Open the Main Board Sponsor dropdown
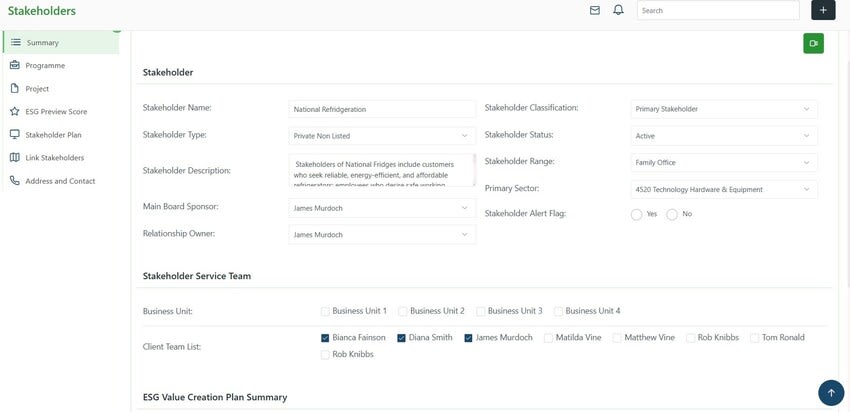Image resolution: width=850 pixels, height=412 pixels. 382,208
